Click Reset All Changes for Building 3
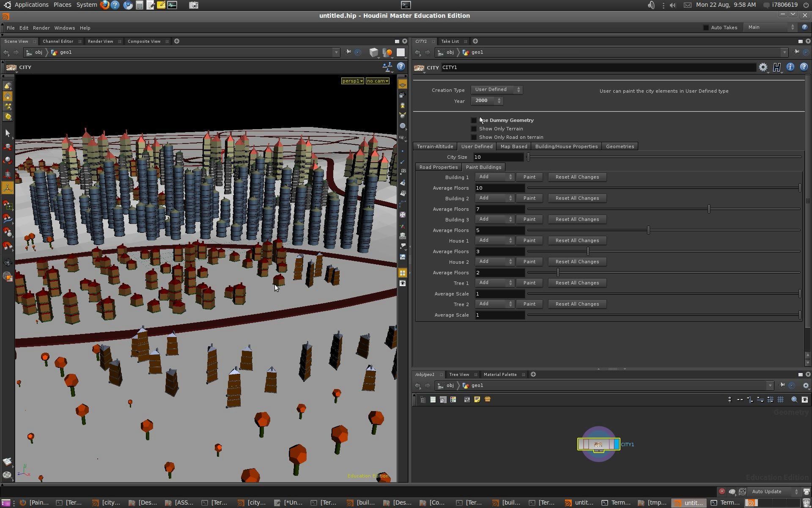The width and height of the screenshot is (812, 508). pyautogui.click(x=577, y=219)
